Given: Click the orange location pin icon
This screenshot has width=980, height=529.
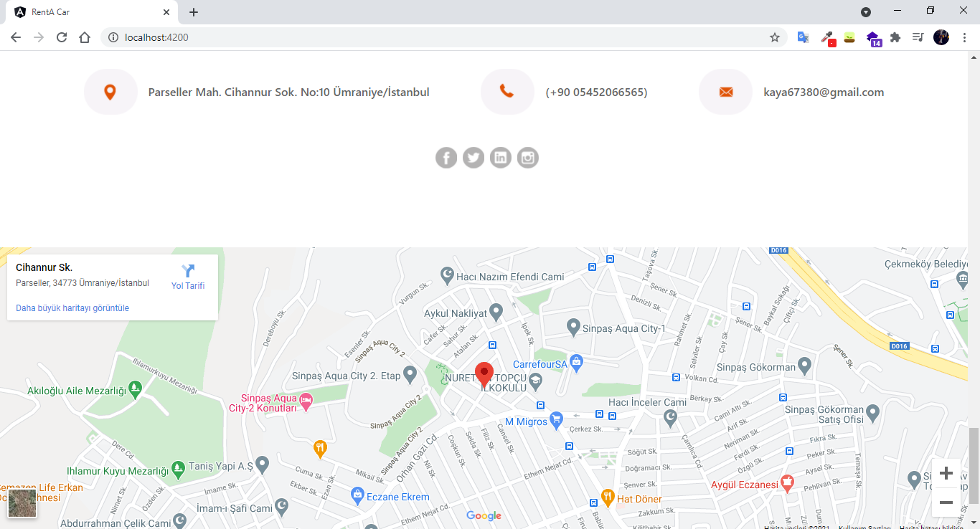Looking at the screenshot, I should [110, 92].
